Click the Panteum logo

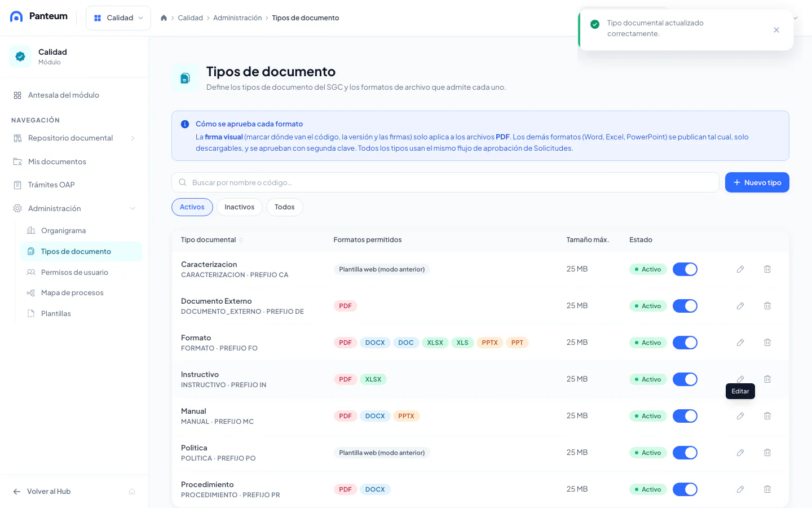click(x=39, y=16)
